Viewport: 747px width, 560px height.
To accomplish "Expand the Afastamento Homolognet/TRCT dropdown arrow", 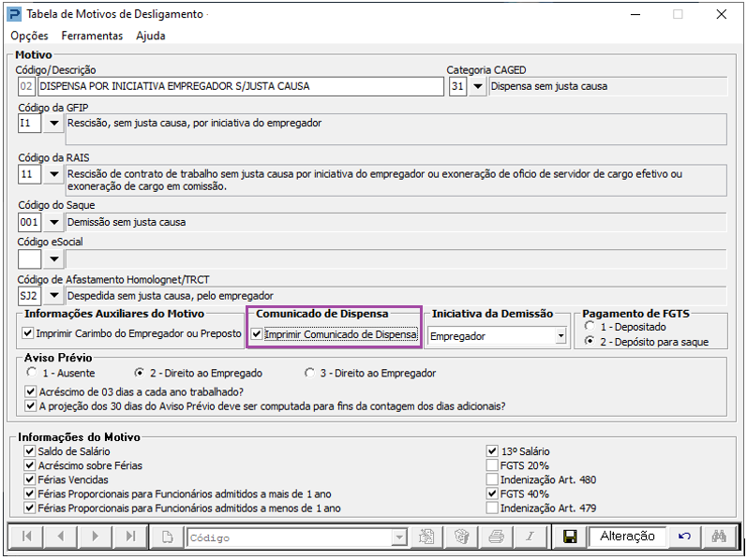I will coord(53,296).
